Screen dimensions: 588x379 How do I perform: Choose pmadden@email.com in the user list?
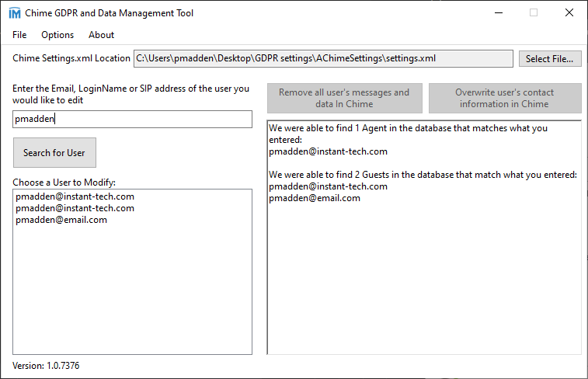[61, 220]
